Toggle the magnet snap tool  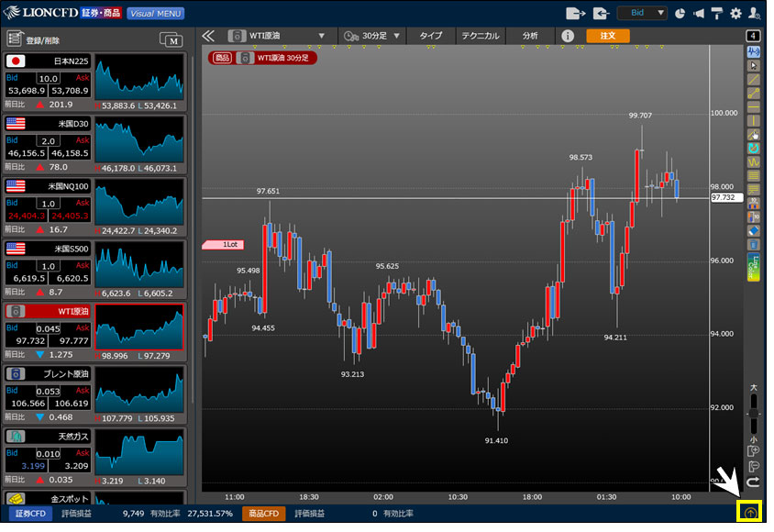coord(754,148)
